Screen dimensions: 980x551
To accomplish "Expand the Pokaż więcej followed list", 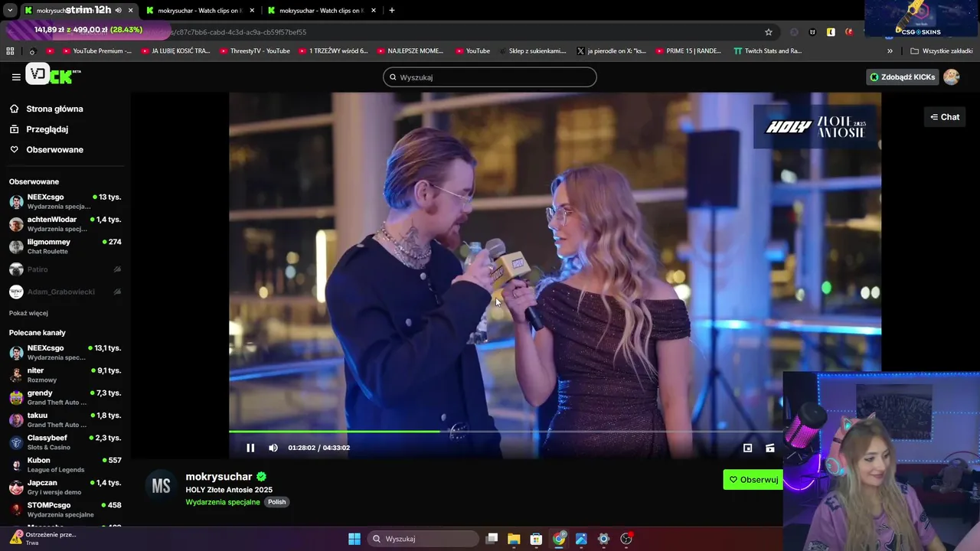I will pos(28,313).
